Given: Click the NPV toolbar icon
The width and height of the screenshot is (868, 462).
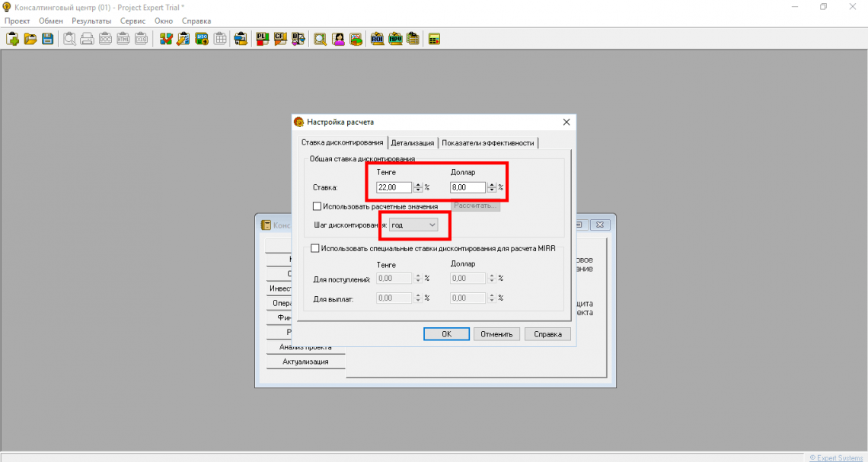Looking at the screenshot, I should [395, 39].
